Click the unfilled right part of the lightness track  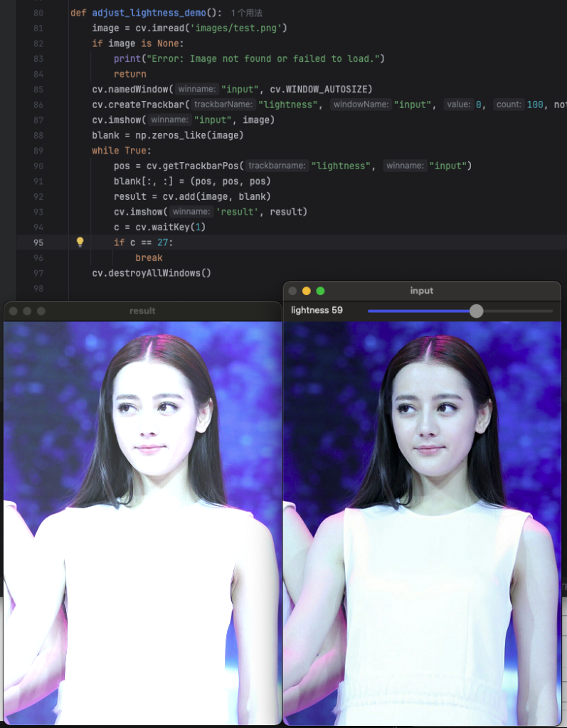point(518,311)
